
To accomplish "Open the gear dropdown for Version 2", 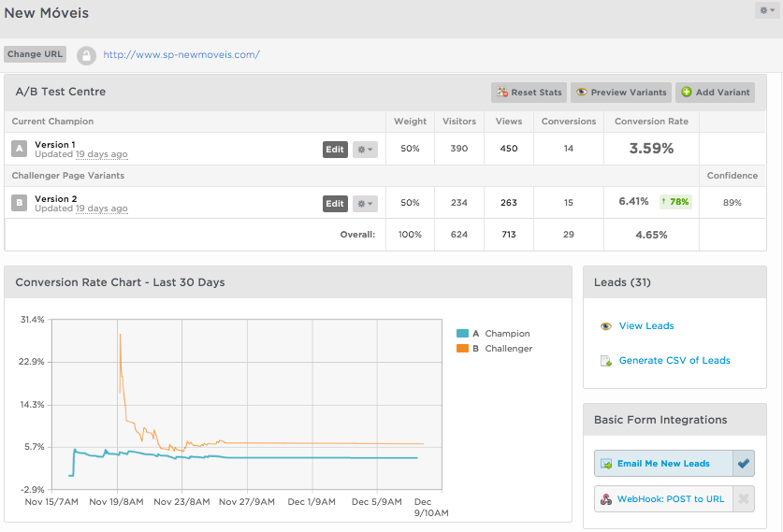I will click(x=365, y=204).
